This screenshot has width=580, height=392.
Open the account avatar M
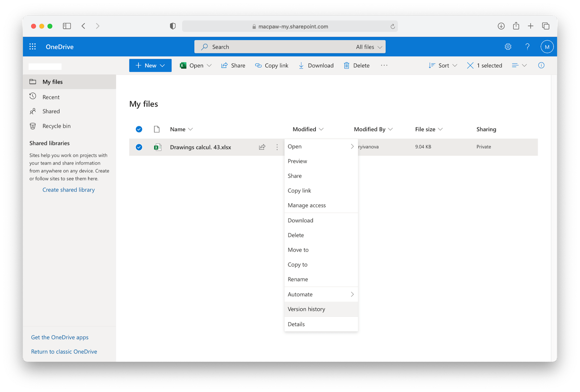coord(547,47)
